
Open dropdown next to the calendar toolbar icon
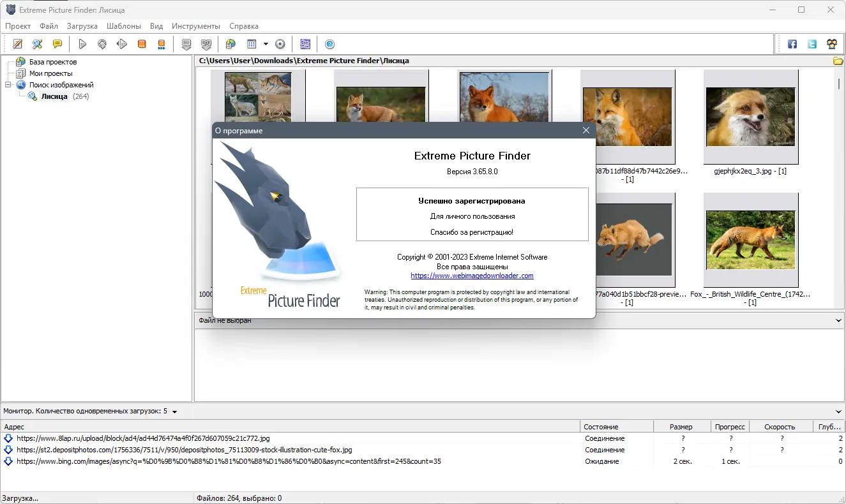point(266,44)
